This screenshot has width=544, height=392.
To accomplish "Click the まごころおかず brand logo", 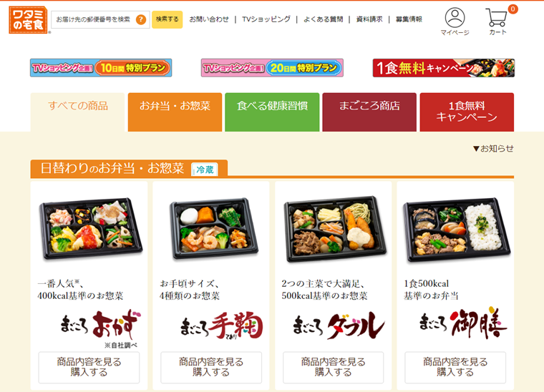I will pos(102,325).
